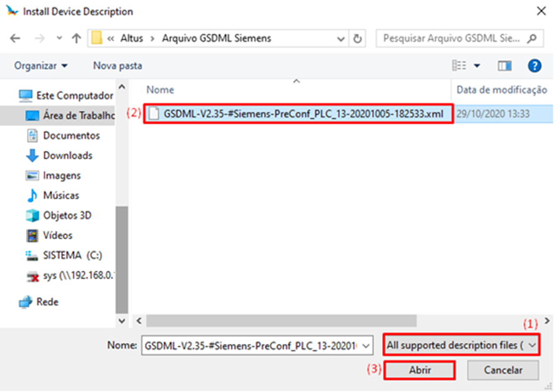The image size is (557, 392).
Task: Open the help question mark icon
Action: click(x=535, y=66)
